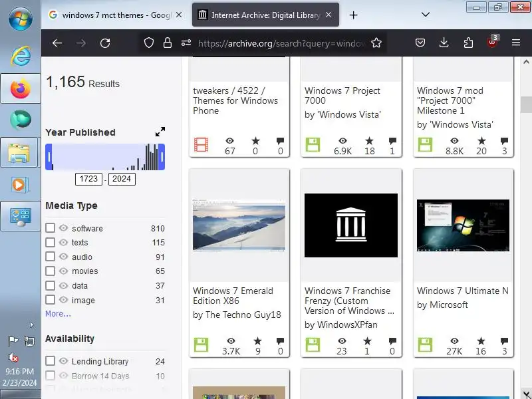This screenshot has width=532, height=399.
Task: Open Windows 7 mod Project 7000 Milestone 1
Action: (450, 101)
